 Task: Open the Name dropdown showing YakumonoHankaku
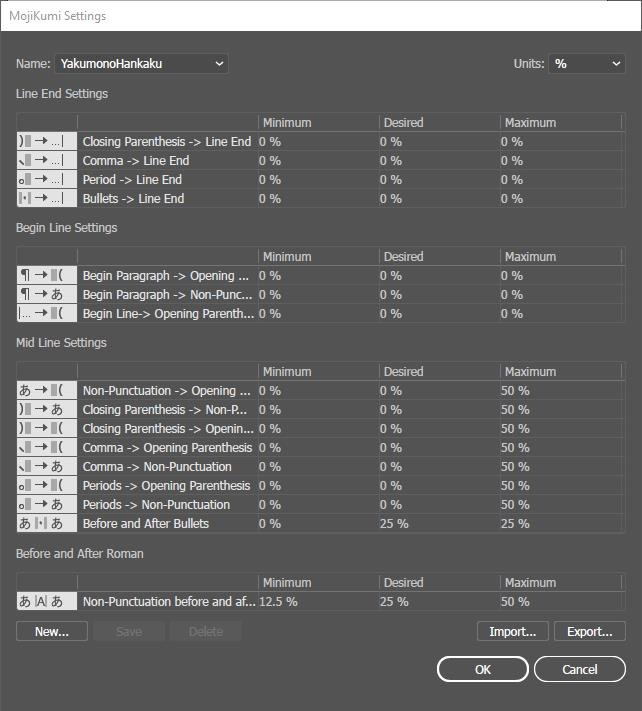pos(140,64)
